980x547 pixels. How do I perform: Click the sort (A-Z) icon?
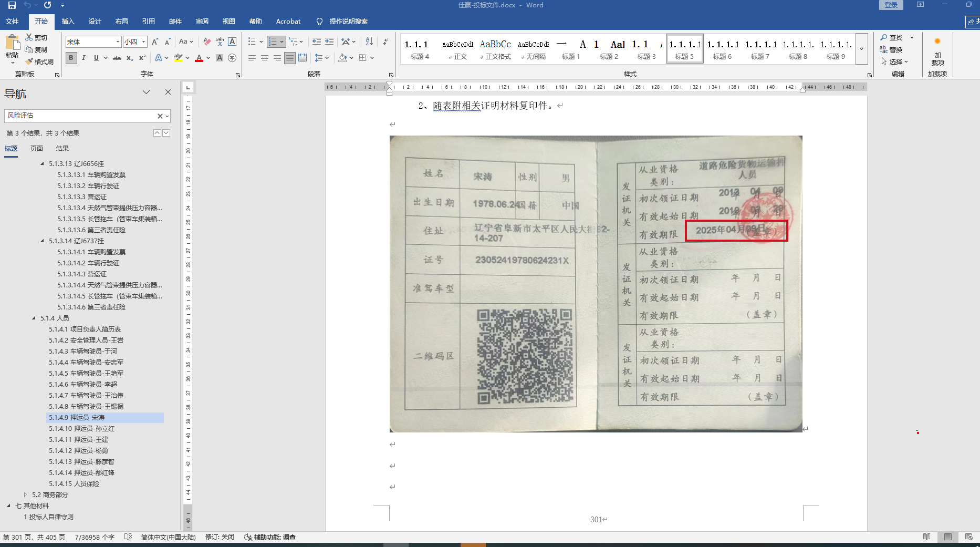(x=369, y=42)
